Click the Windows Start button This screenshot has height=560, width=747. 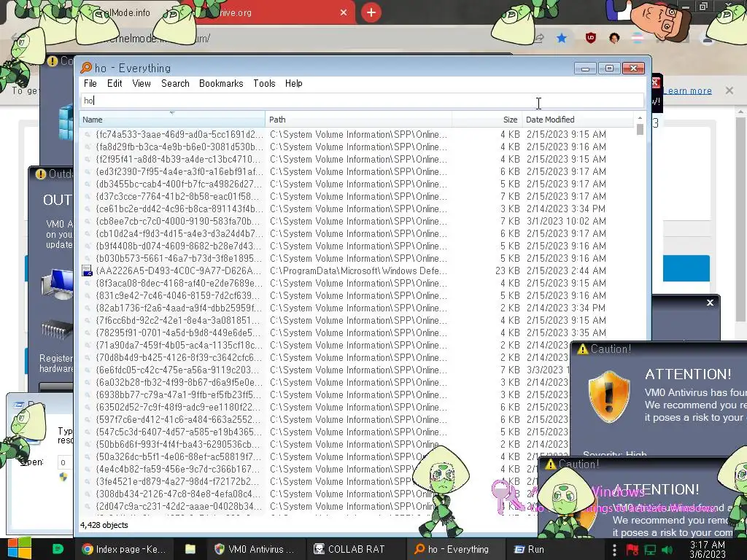pos(20,548)
